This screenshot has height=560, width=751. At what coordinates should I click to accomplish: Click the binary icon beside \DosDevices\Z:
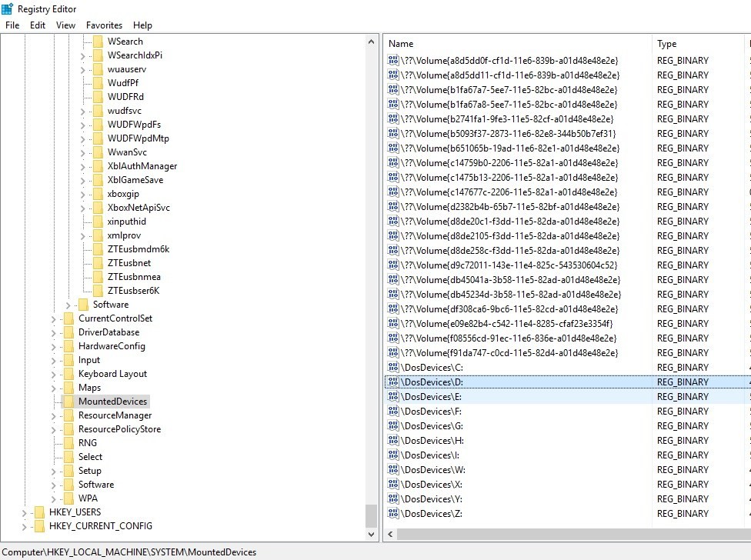(393, 514)
